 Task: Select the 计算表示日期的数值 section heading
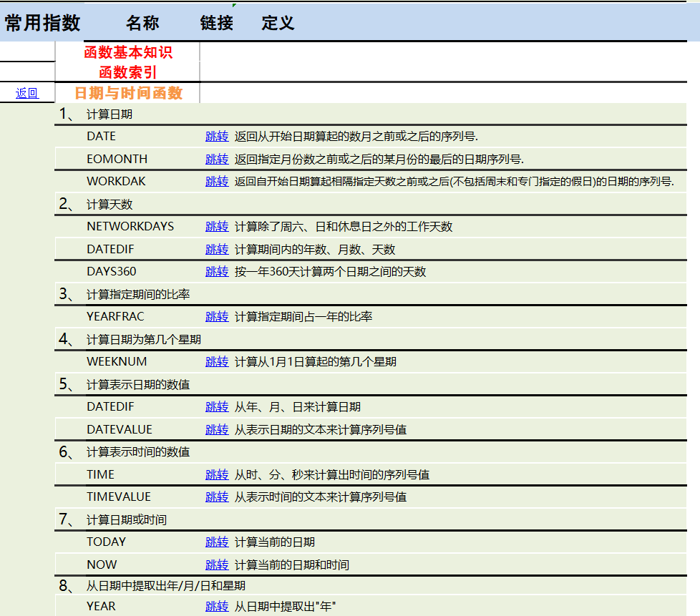click(x=138, y=384)
